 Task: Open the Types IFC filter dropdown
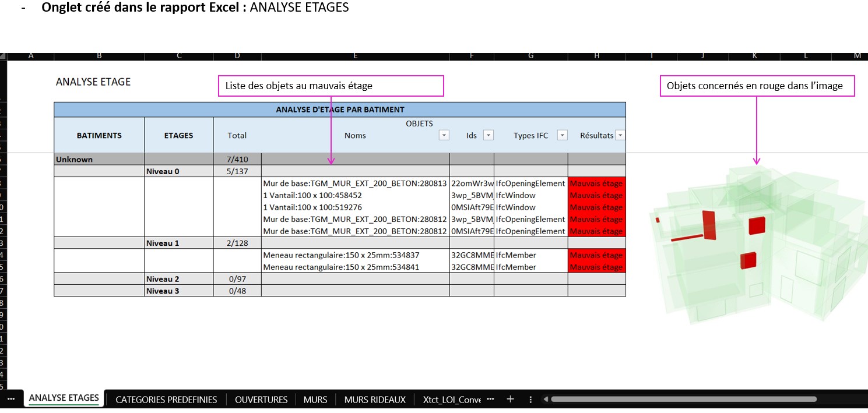coord(562,135)
